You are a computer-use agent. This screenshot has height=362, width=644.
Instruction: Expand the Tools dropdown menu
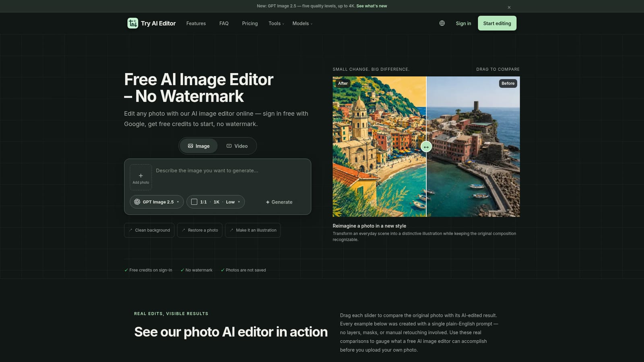277,23
